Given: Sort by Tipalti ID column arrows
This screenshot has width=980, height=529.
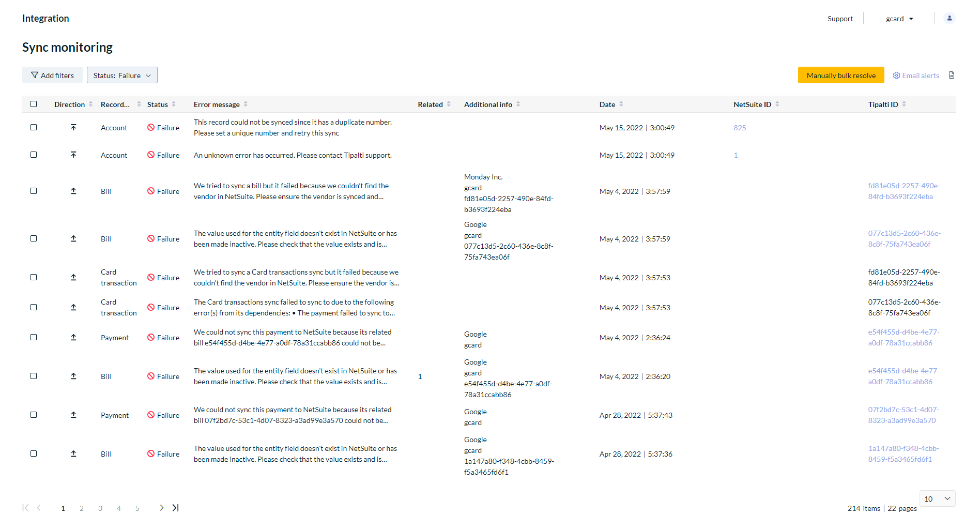Looking at the screenshot, I should pyautogui.click(x=904, y=104).
